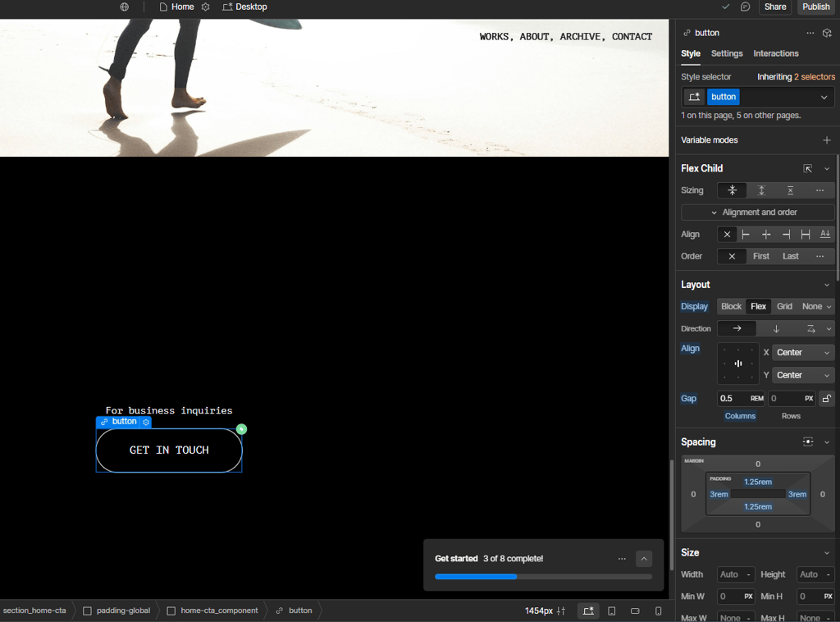Open spacing editor mode icon

(808, 442)
